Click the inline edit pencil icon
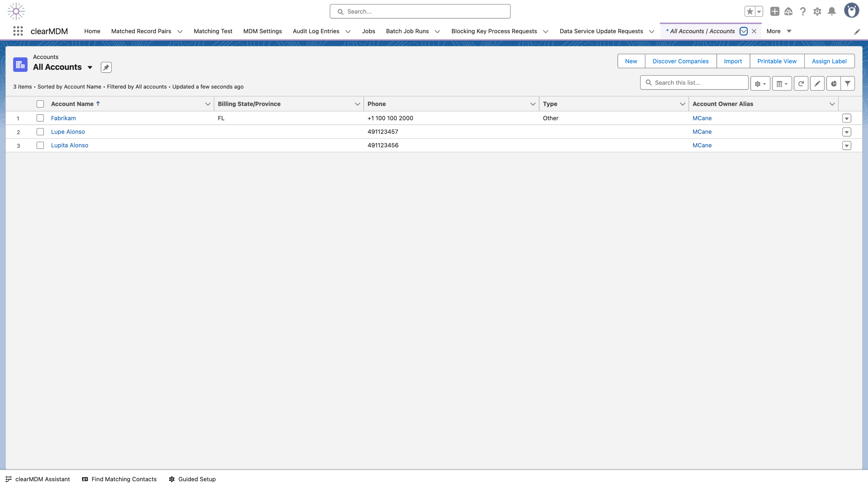This screenshot has width=868, height=488. pyautogui.click(x=817, y=83)
